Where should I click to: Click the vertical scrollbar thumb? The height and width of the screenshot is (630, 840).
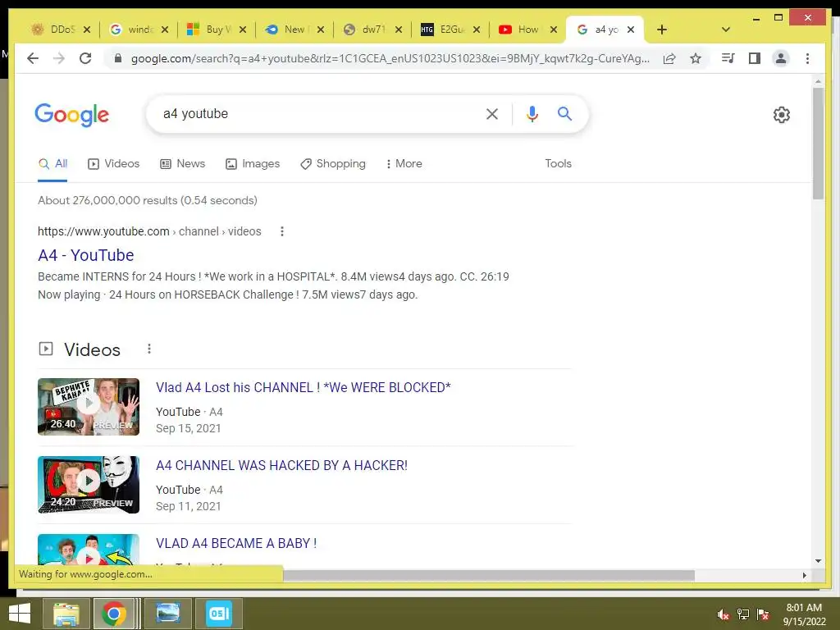[818, 144]
